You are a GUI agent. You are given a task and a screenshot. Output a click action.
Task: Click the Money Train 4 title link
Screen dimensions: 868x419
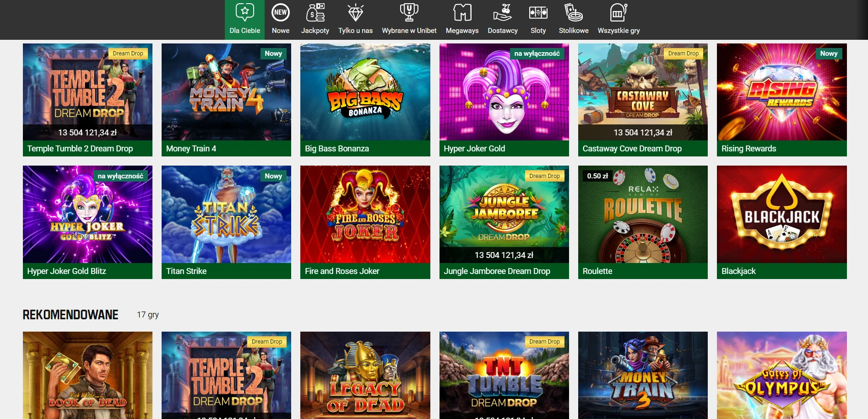pos(191,149)
